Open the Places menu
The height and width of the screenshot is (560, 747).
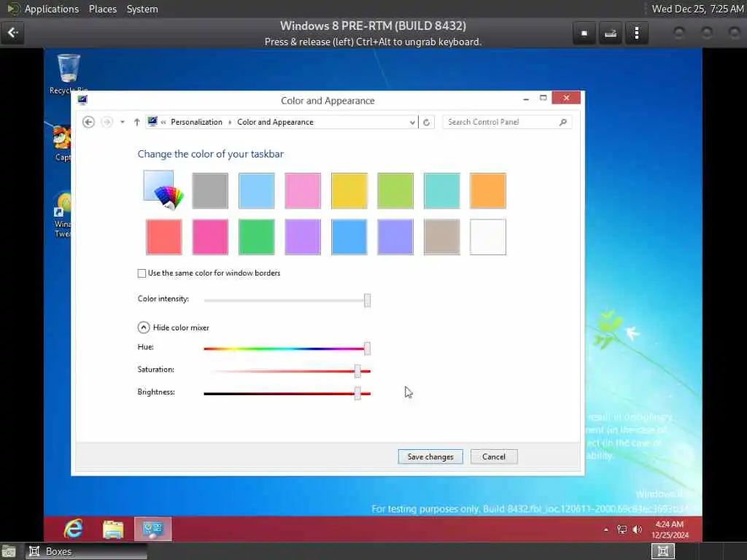coord(102,9)
